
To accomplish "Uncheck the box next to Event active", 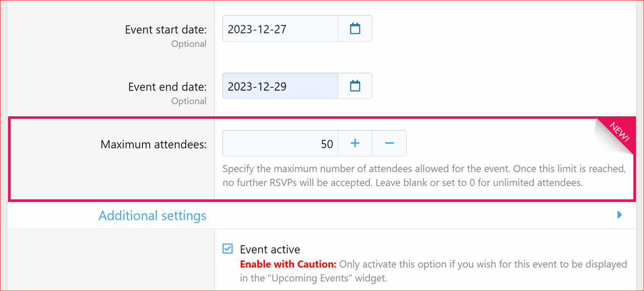I will (x=227, y=248).
